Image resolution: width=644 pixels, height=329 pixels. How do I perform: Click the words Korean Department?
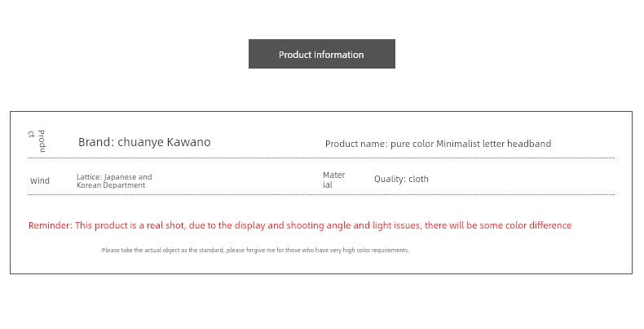(111, 185)
